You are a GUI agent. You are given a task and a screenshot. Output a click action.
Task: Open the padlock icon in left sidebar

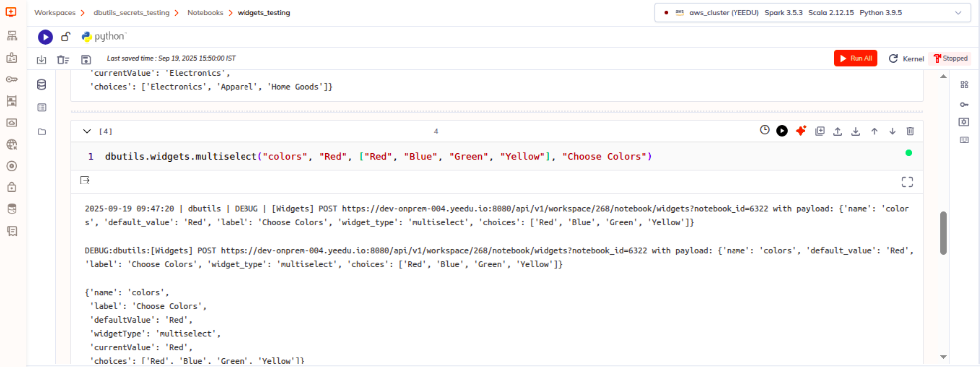[11, 187]
